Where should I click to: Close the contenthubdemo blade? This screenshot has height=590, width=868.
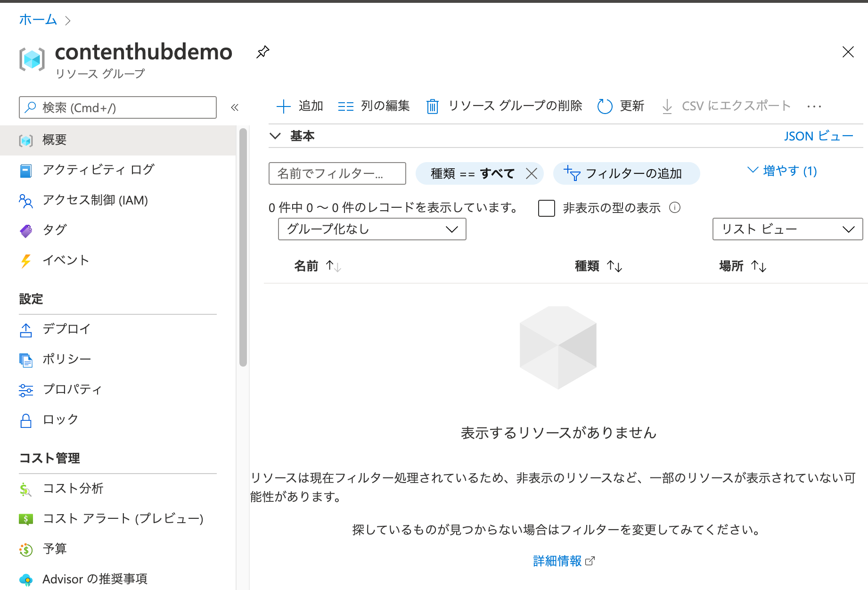[x=848, y=52]
